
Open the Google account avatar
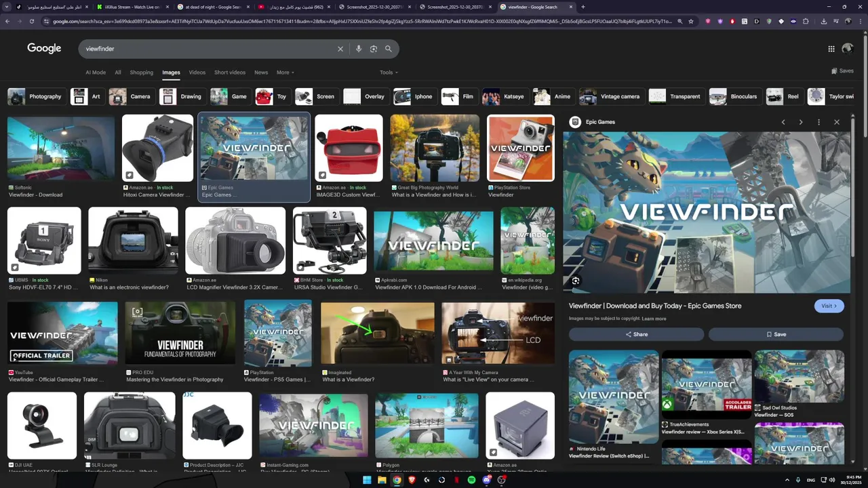click(x=847, y=49)
